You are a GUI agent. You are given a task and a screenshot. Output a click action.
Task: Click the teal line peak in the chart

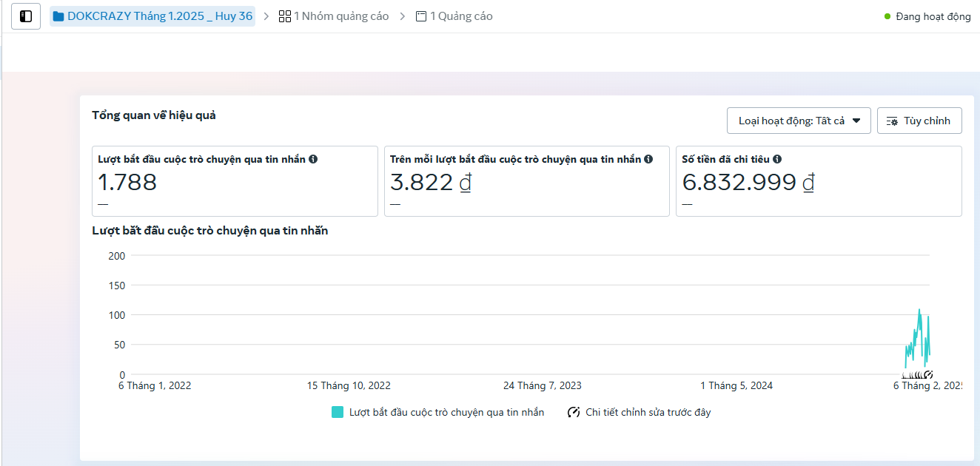point(919,310)
